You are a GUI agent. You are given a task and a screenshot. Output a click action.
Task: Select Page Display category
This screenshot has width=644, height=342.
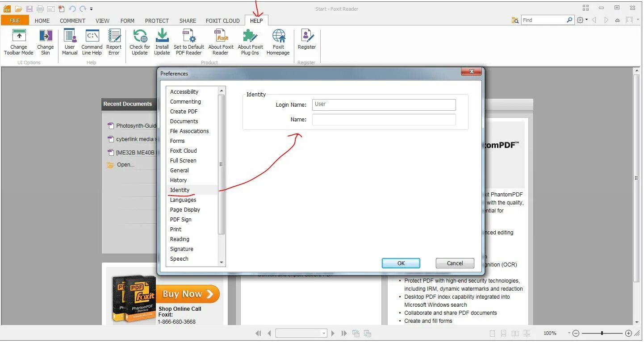[185, 210]
